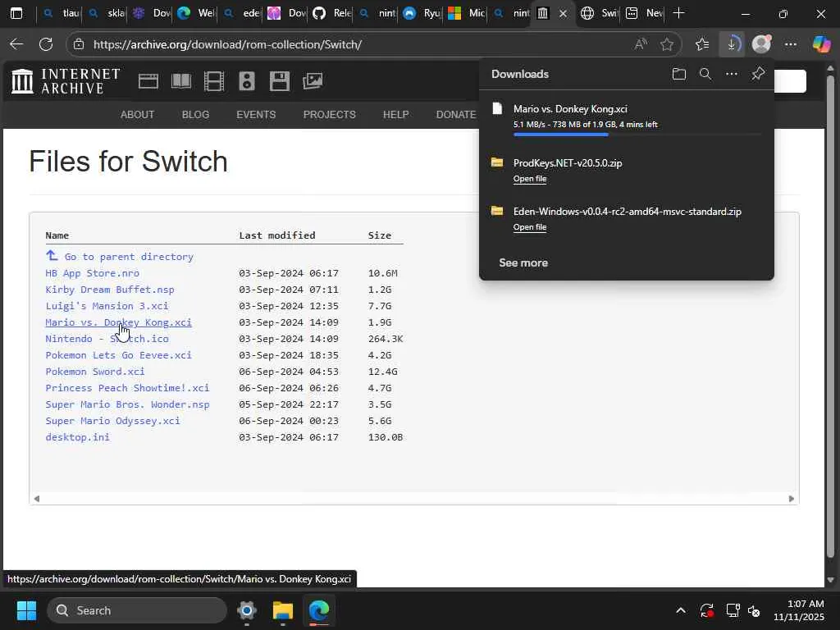
Task: Download Princess Peach Showtime!.xci
Action: pos(127,388)
